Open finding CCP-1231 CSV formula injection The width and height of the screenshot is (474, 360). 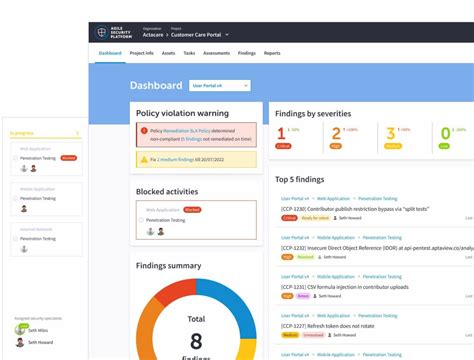(345, 287)
